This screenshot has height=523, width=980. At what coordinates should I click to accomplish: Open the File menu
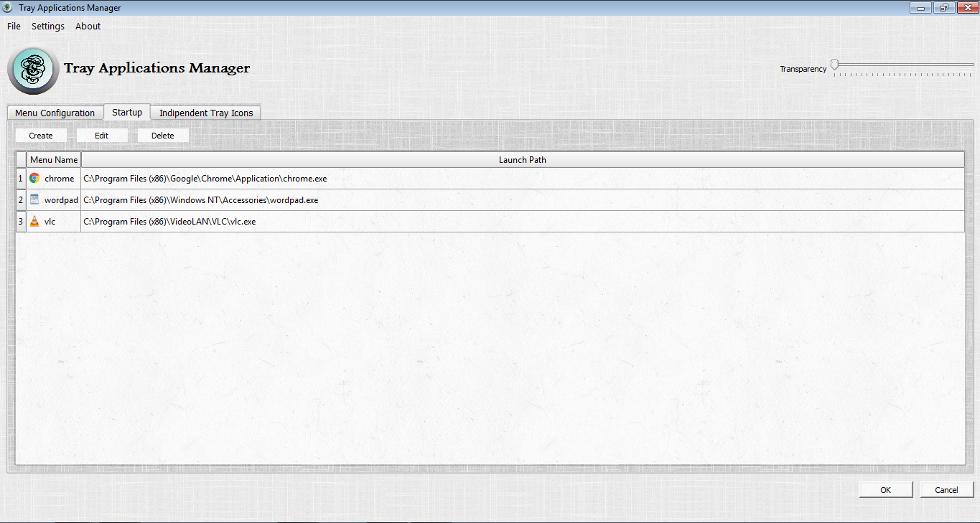[13, 26]
